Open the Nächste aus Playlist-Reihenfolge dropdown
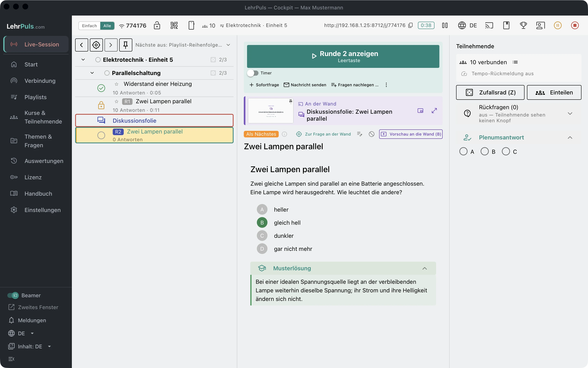588x368 pixels. 183,45
